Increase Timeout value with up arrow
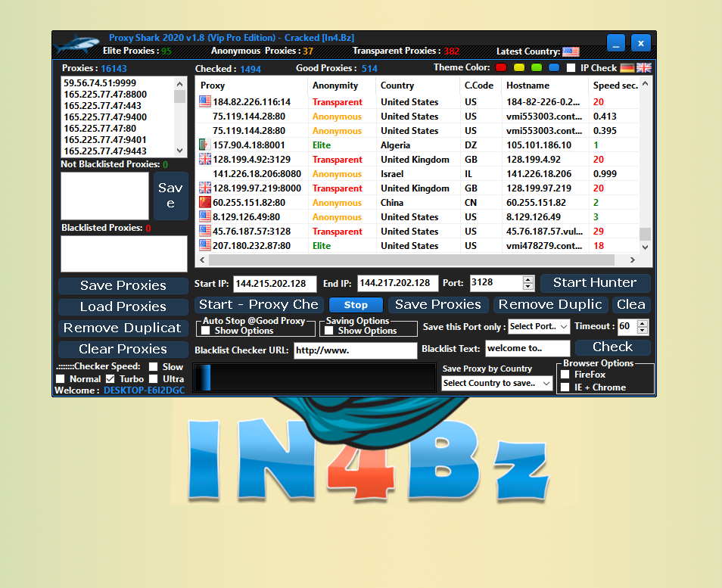The height and width of the screenshot is (588, 722). [x=643, y=323]
